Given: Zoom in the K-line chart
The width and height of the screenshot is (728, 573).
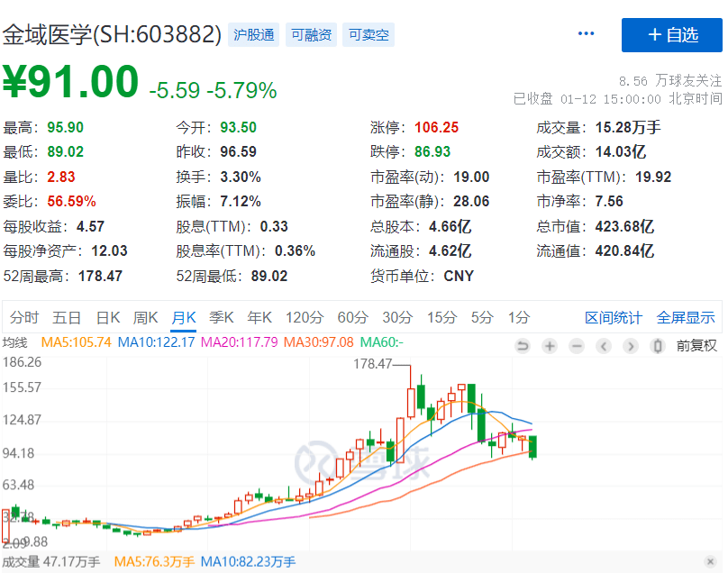Looking at the screenshot, I should click(x=550, y=346).
